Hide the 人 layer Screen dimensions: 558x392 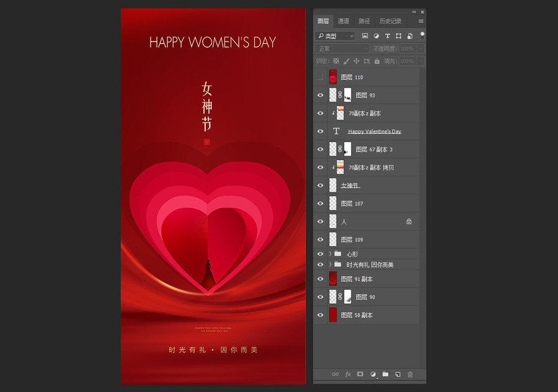tap(321, 221)
